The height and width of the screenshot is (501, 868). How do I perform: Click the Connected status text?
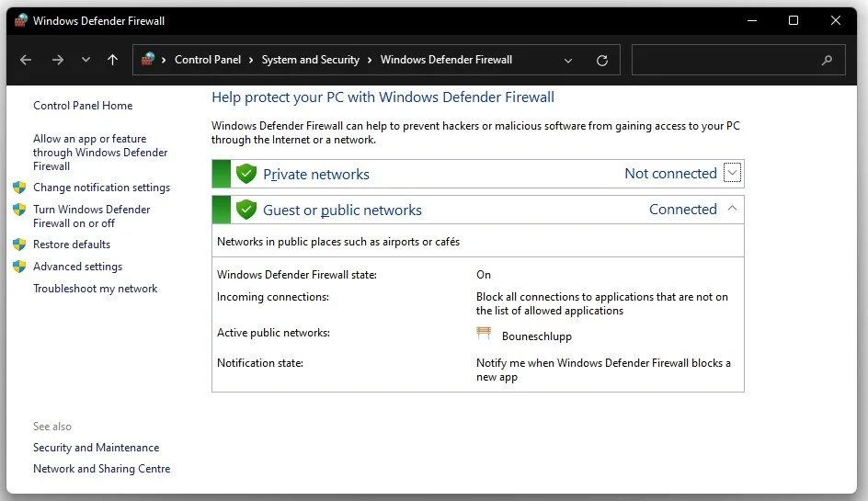(682, 210)
